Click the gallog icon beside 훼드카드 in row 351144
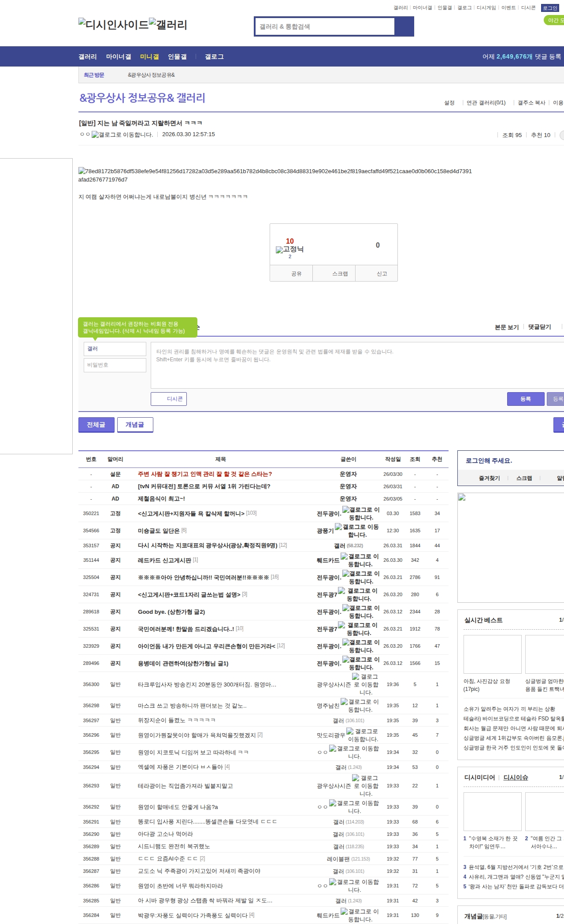 (344, 557)
